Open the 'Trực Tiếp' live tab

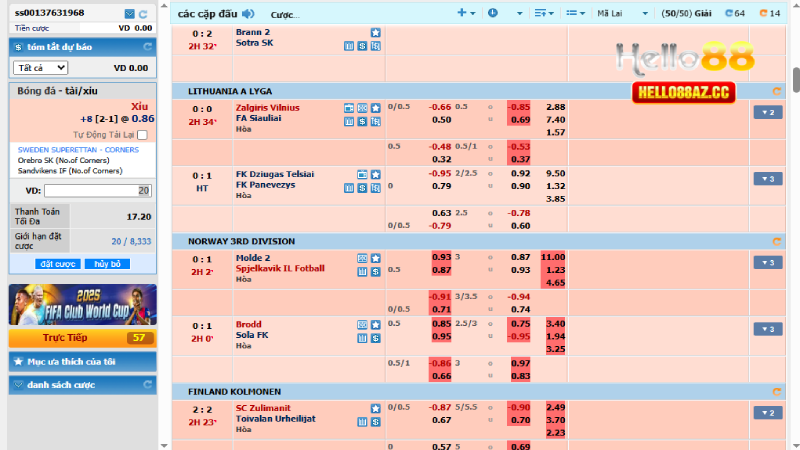(82, 338)
